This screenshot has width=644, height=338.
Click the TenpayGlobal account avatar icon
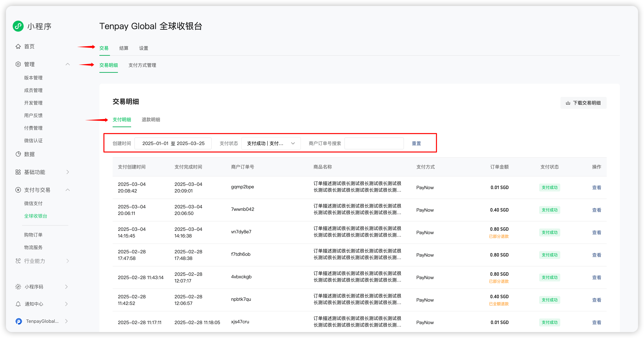[19, 321]
